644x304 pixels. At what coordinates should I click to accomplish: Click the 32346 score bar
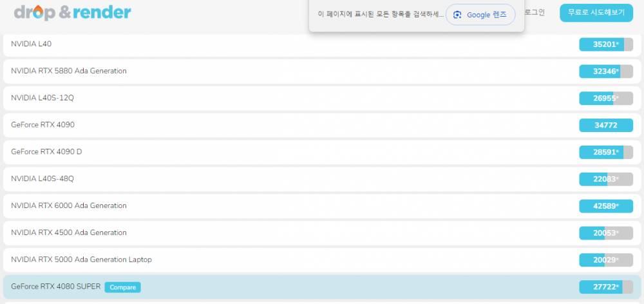[x=606, y=71]
